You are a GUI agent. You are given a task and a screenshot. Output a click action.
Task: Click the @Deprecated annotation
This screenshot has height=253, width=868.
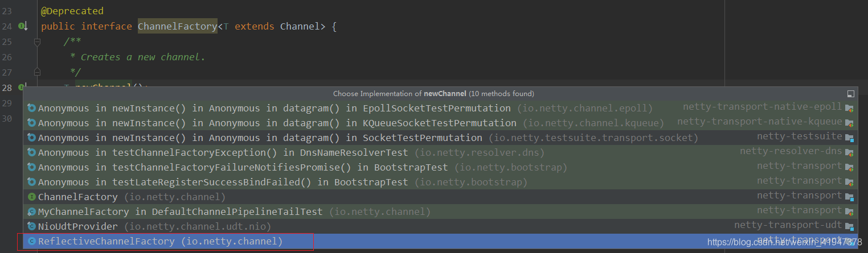[72, 11]
